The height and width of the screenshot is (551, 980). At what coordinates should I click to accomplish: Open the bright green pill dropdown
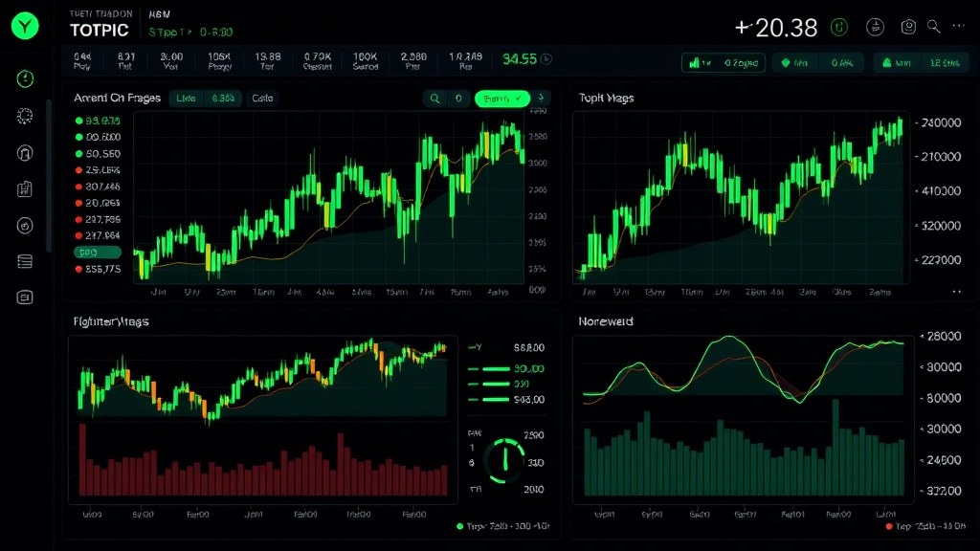501,99
